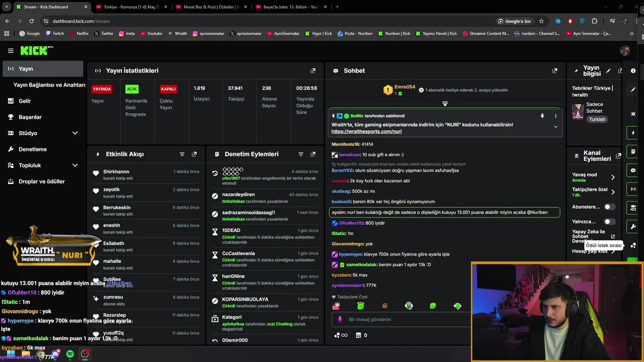644x362 pixels.
Task: Select nazardeydiren in Denetim Eylemleri
Action: tap(238, 195)
